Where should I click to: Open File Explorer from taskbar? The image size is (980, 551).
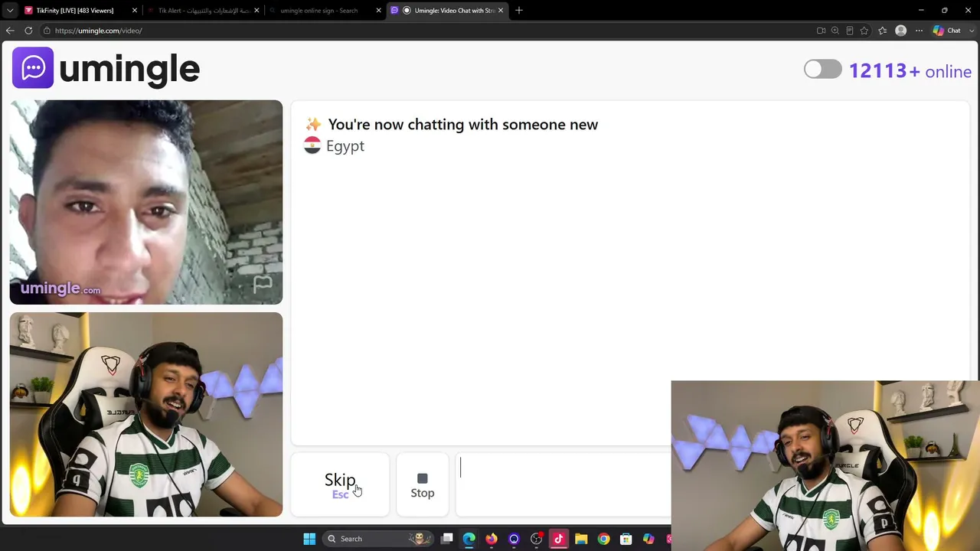pos(581,539)
